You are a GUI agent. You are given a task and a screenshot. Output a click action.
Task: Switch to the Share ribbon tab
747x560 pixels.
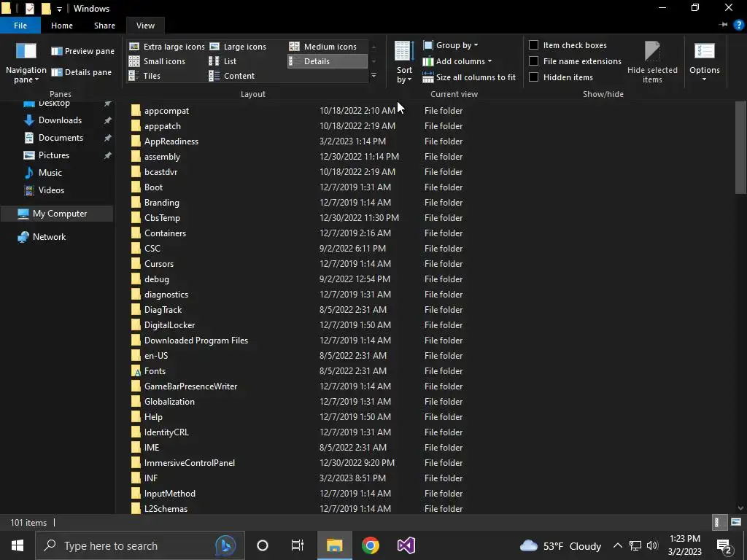click(104, 26)
